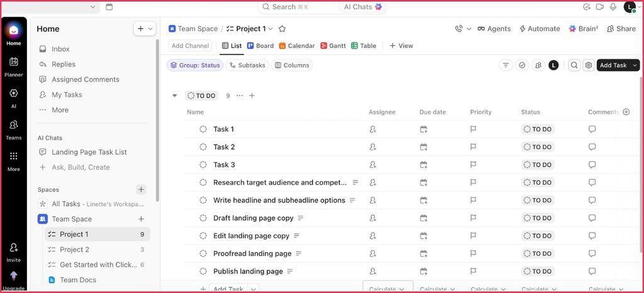Click the Upgrade icon

[14, 275]
